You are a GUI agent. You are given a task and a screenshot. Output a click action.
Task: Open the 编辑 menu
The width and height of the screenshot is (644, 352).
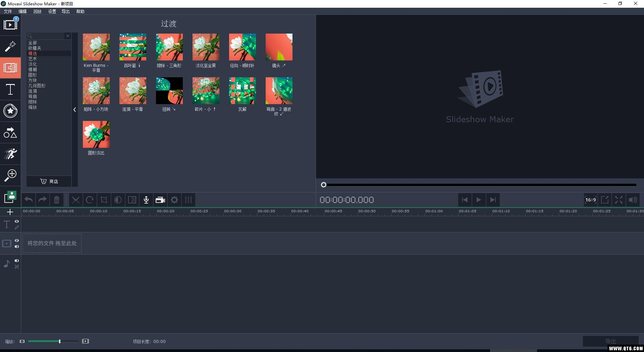click(x=22, y=11)
